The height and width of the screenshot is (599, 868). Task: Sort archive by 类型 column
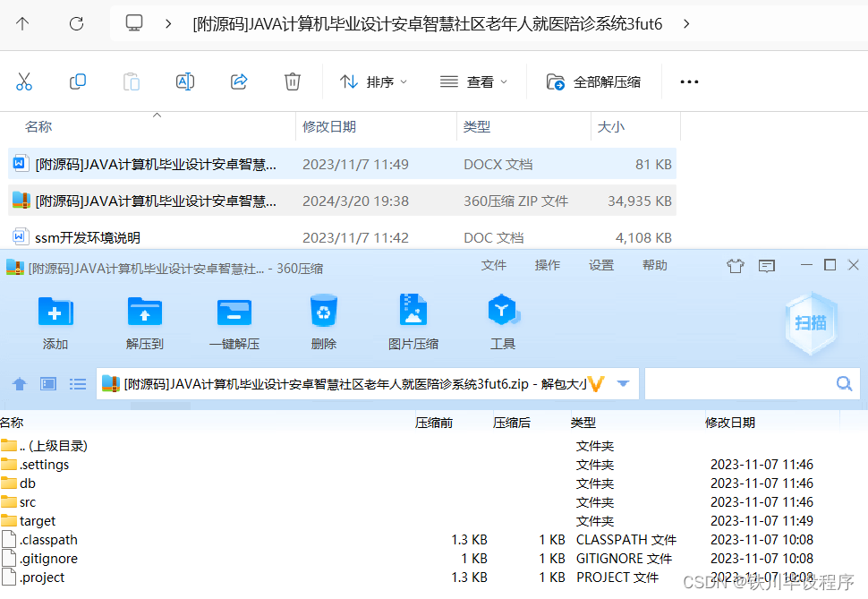click(583, 423)
